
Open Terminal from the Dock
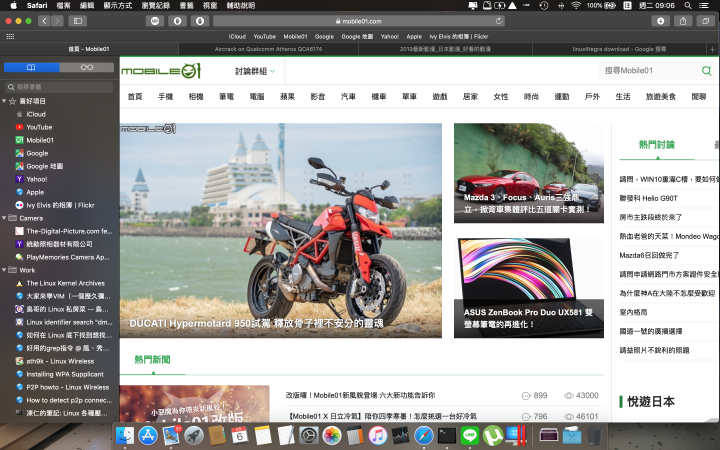click(x=446, y=435)
